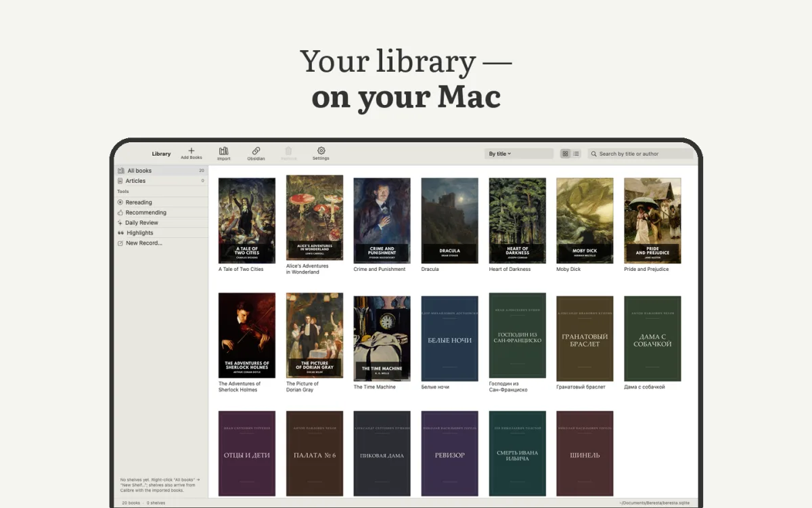Select the 'Гранатовый браслет' cover

pyautogui.click(x=585, y=338)
